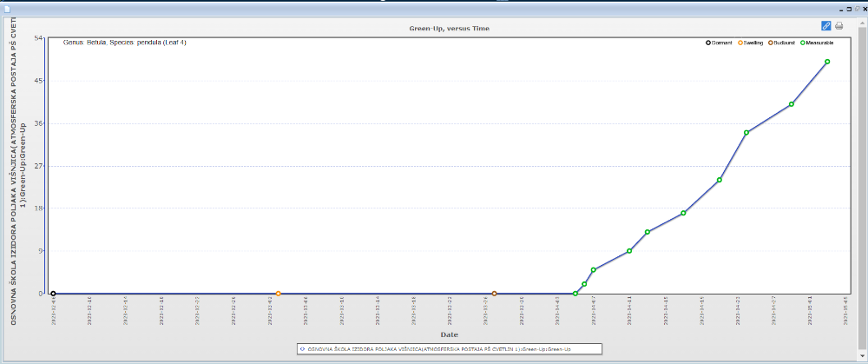Image resolution: width=868 pixels, height=364 pixels.
Task: Click the series legend entry below chart
Action: (448, 348)
